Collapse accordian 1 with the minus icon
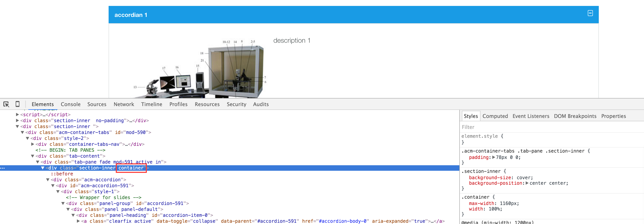644x224 pixels. tap(590, 13)
